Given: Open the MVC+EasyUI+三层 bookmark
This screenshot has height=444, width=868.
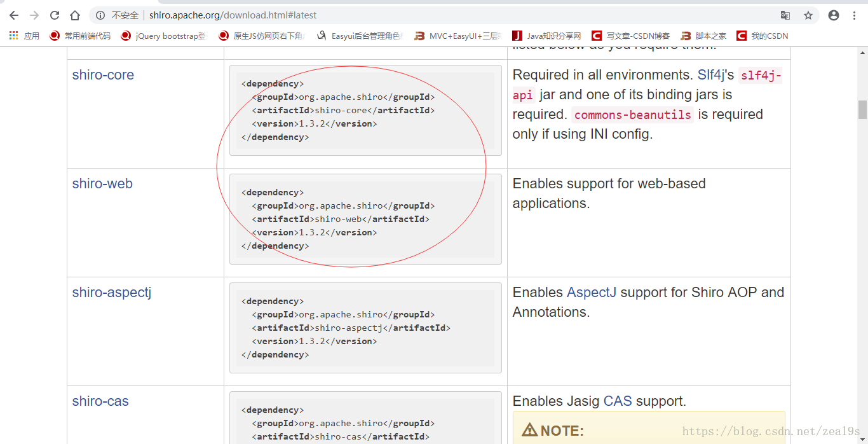Looking at the screenshot, I should pos(458,36).
